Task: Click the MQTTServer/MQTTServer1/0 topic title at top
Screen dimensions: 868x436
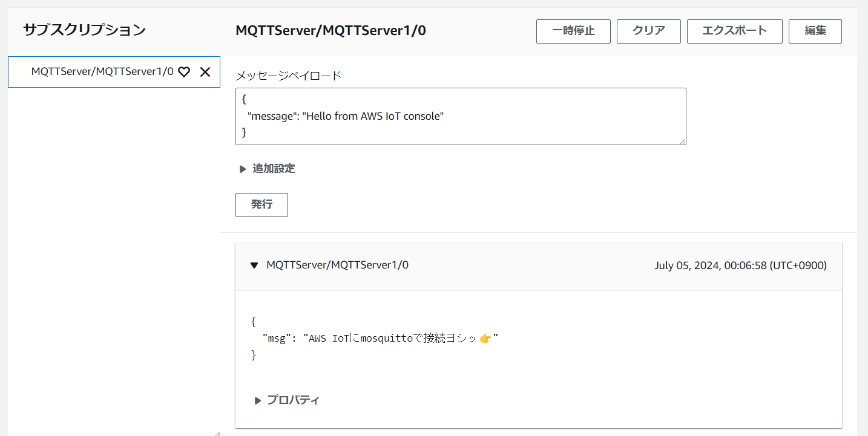Action: [330, 31]
